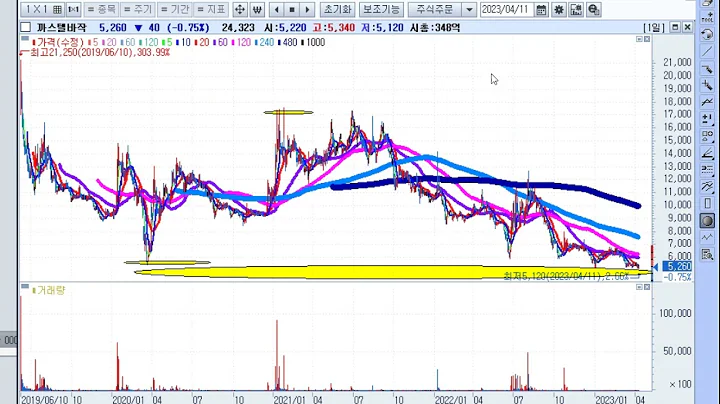Open the plus-minus marker tool
Image resolution: width=720 pixels, height=404 pixels.
[x=707, y=119]
